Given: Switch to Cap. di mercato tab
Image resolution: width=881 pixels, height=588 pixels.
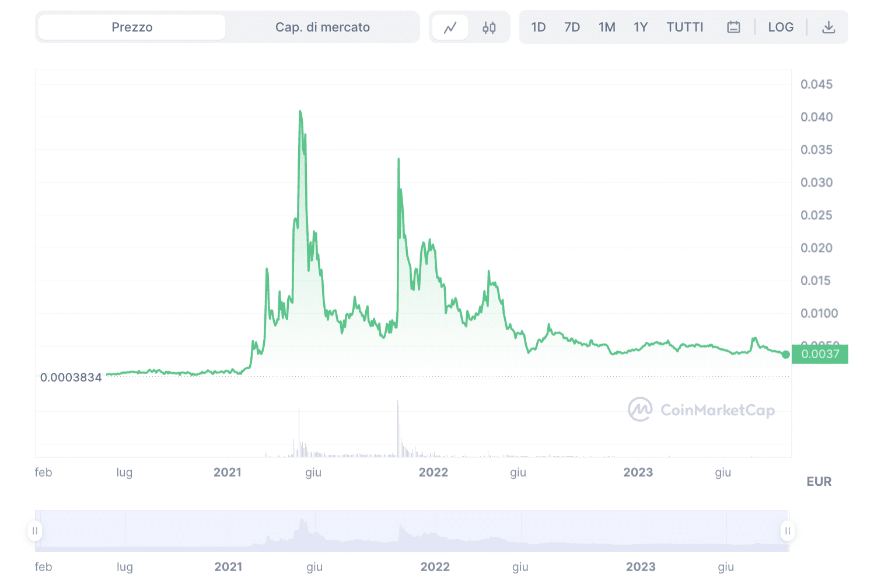Looking at the screenshot, I should [x=322, y=27].
